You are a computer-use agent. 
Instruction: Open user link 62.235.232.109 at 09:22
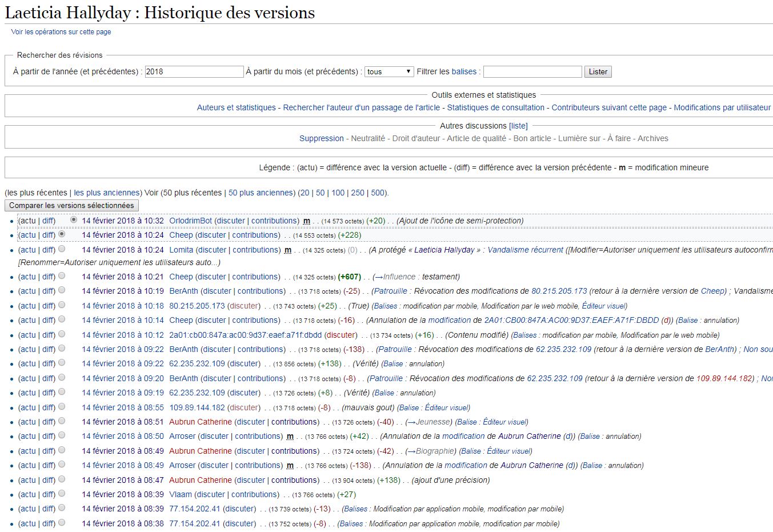click(x=197, y=363)
